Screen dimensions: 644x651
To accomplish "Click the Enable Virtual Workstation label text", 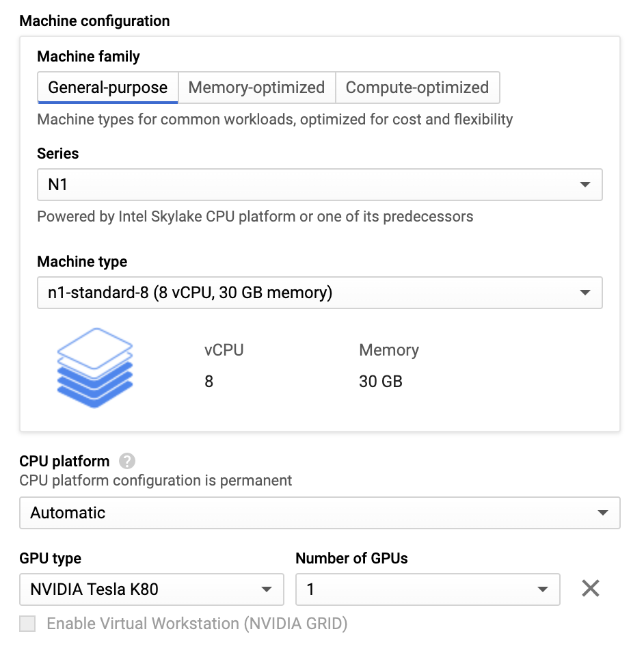I will 197,624.
